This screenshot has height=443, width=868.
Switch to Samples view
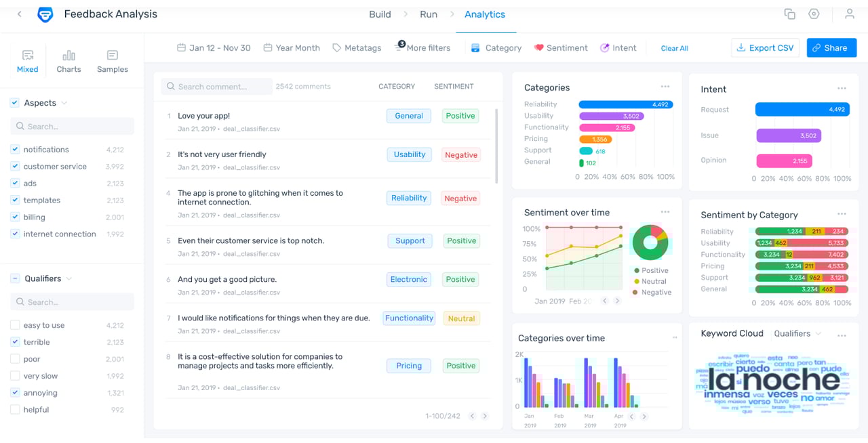(x=113, y=61)
